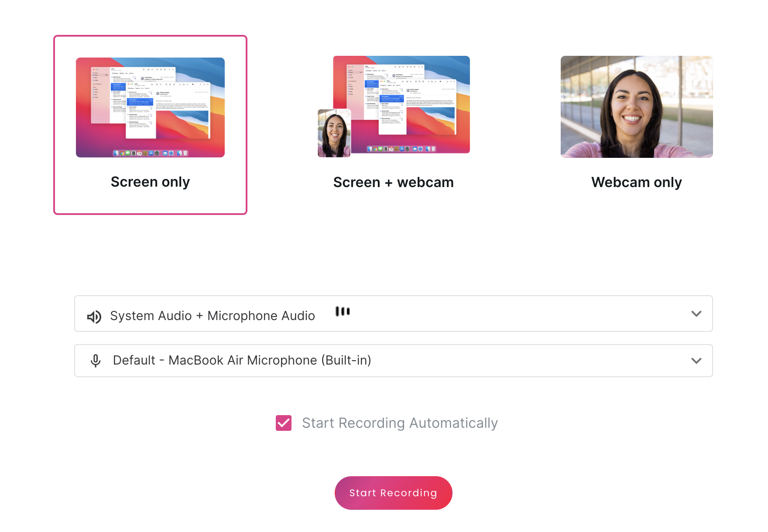Choose the Webcam only option label
Screen dimensions: 768x532
click(x=636, y=182)
